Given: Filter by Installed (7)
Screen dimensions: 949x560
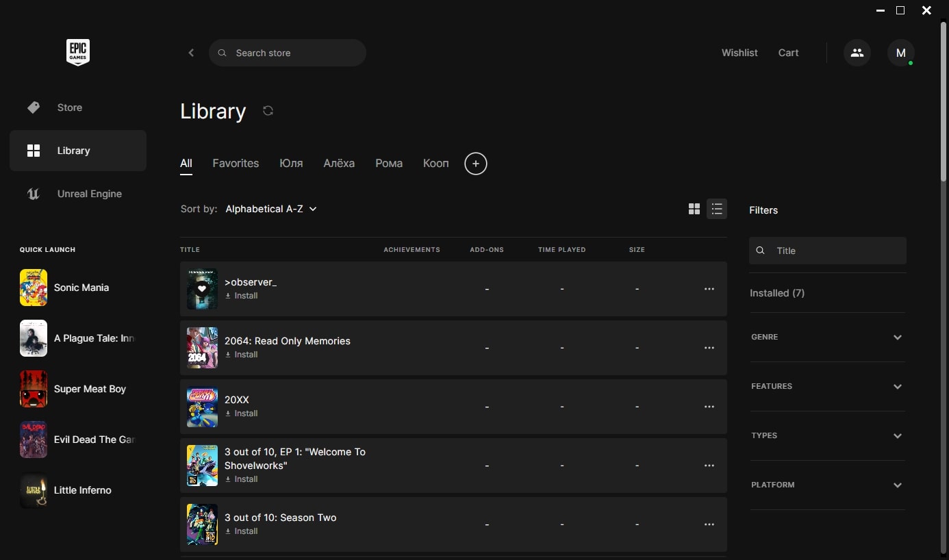Looking at the screenshot, I should pyautogui.click(x=777, y=293).
